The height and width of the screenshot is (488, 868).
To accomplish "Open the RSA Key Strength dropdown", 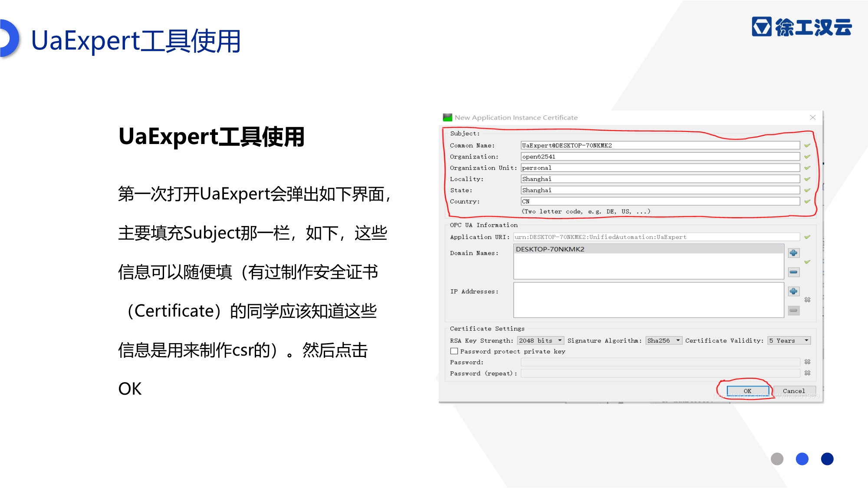I will coord(540,341).
